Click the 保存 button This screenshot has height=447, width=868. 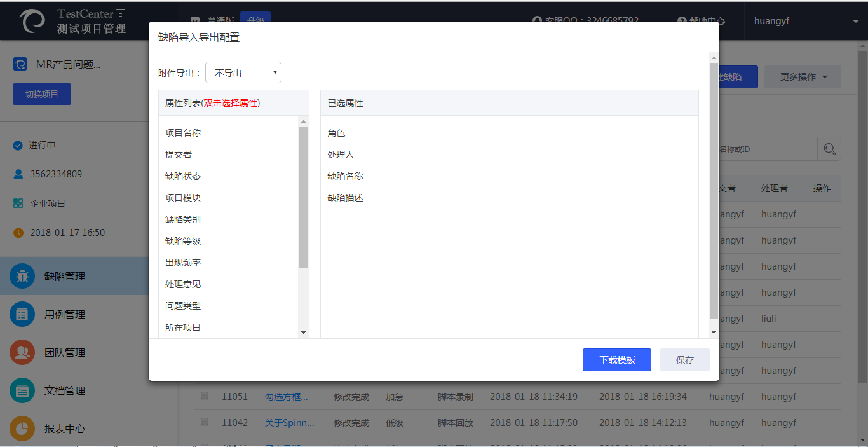click(x=684, y=360)
